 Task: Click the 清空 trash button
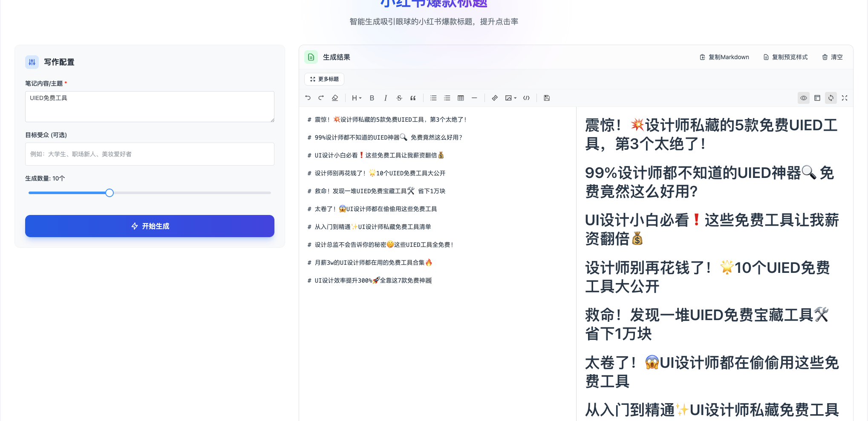click(832, 57)
